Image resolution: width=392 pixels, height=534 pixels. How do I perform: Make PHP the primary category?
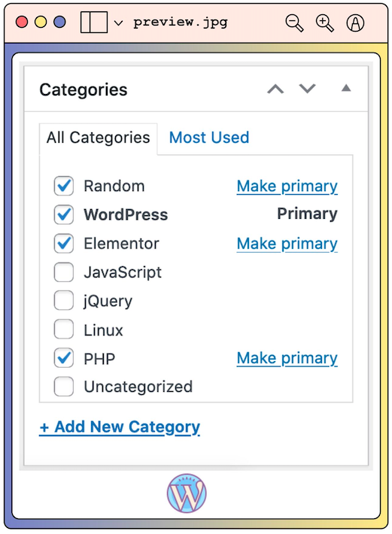coord(287,358)
